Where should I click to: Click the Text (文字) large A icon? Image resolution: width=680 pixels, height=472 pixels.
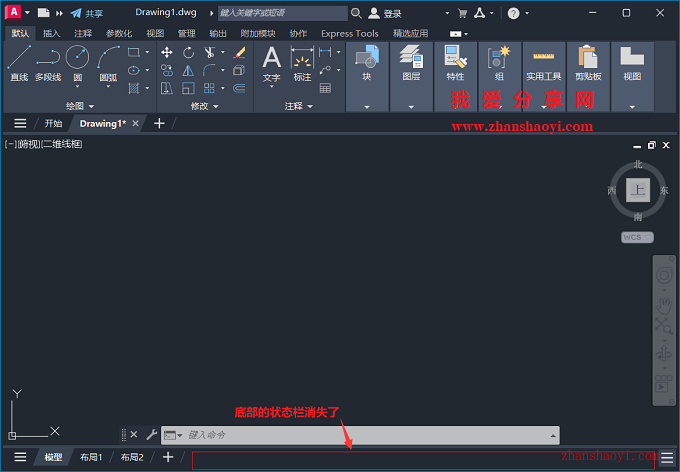(x=271, y=58)
